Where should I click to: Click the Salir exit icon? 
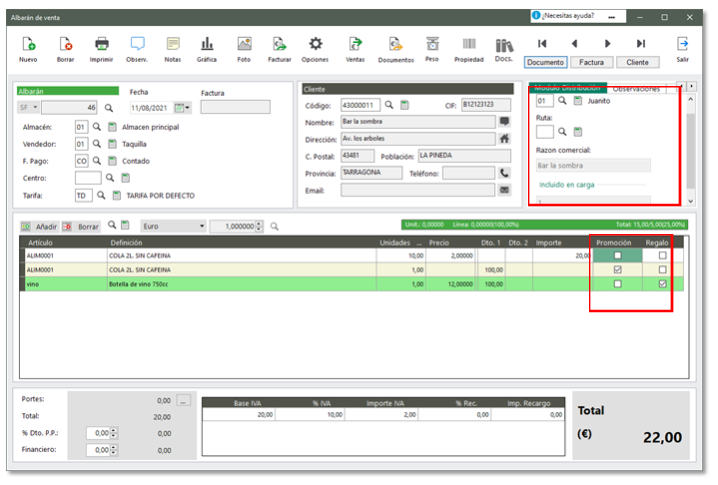[x=683, y=44]
